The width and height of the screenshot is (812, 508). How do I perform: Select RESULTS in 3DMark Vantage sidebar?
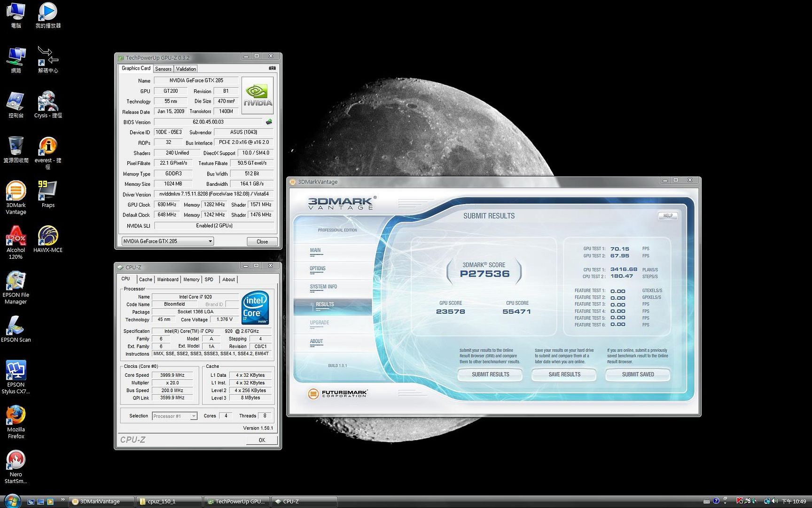[x=333, y=307]
